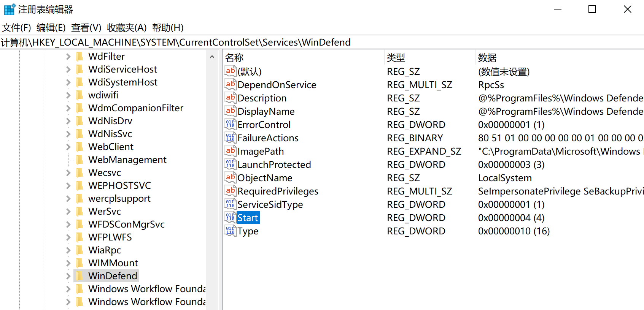This screenshot has height=310, width=644.
Task: Expand the wdiwifi key
Action: coord(68,95)
